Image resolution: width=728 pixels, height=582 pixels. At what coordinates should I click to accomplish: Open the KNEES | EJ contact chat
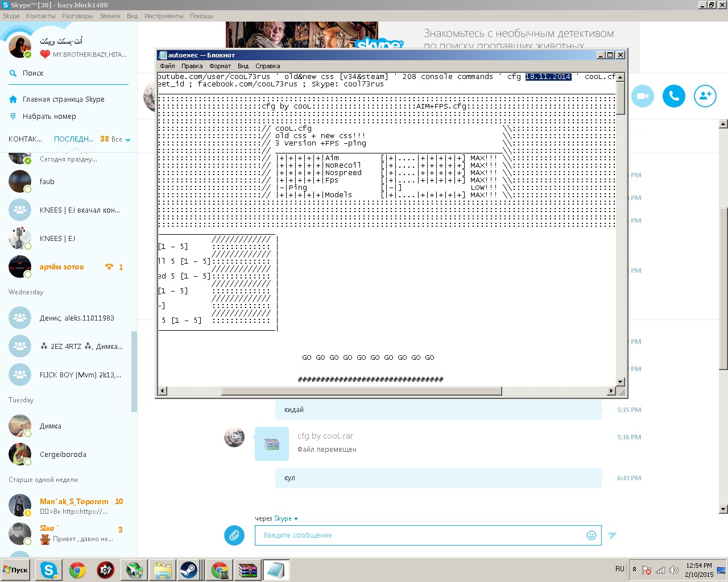[68, 238]
